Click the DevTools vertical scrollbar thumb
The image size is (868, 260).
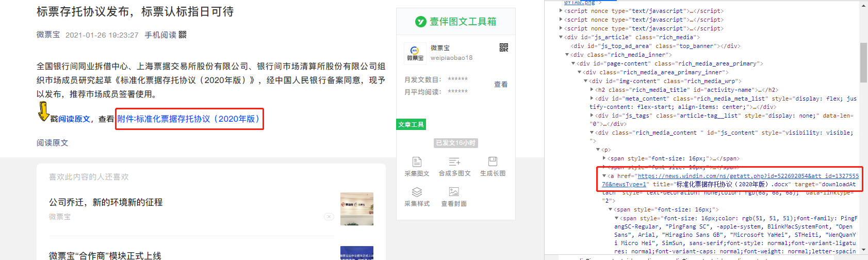[x=863, y=62]
